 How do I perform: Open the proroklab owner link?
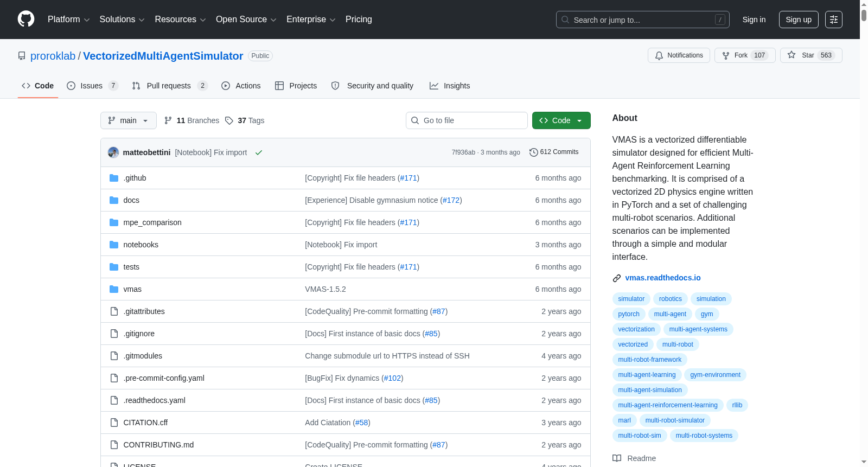53,56
